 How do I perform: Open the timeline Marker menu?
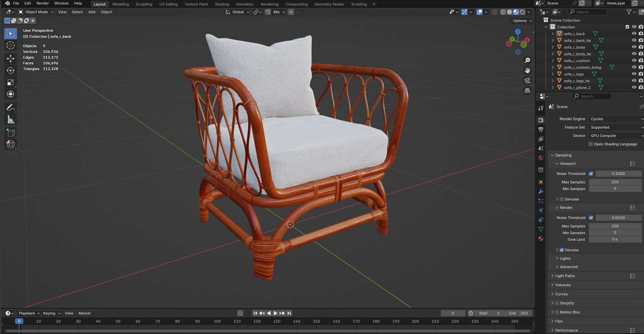pos(85,313)
